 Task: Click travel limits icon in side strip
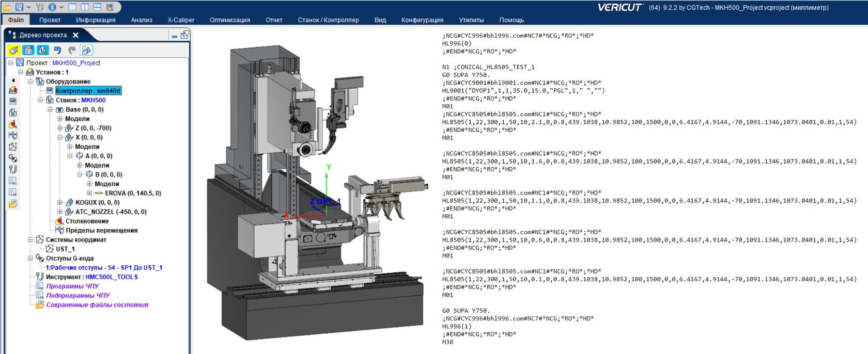pos(13,135)
